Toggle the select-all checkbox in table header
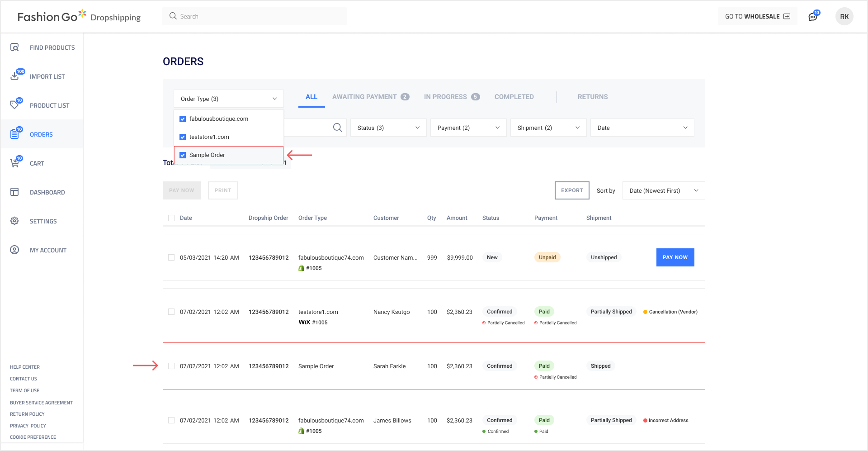The height and width of the screenshot is (451, 868). 171,218
